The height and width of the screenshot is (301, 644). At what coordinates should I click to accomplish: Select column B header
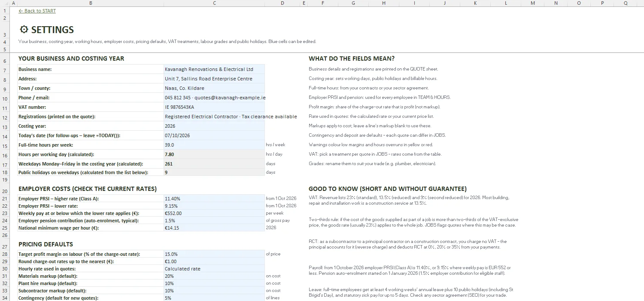pyautogui.click(x=91, y=3)
